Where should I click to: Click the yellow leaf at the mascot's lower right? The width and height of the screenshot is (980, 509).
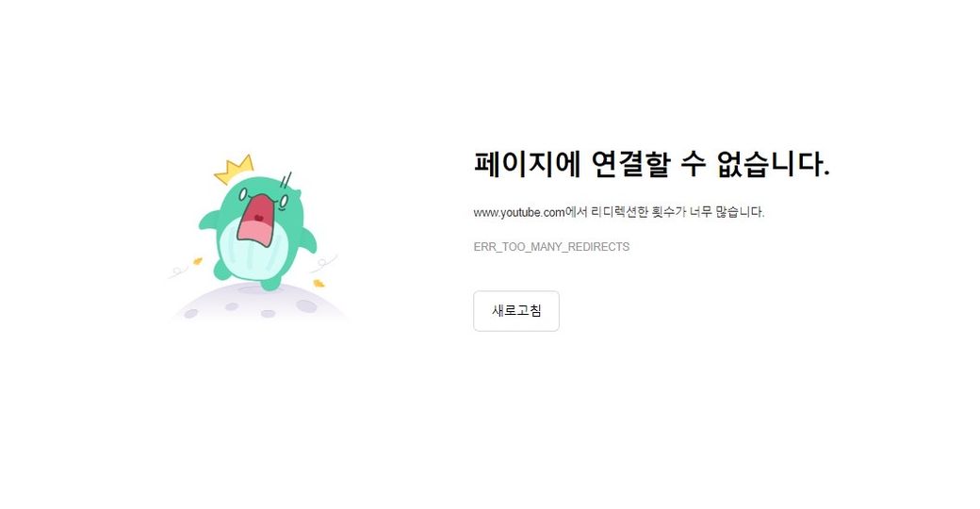[x=318, y=284]
